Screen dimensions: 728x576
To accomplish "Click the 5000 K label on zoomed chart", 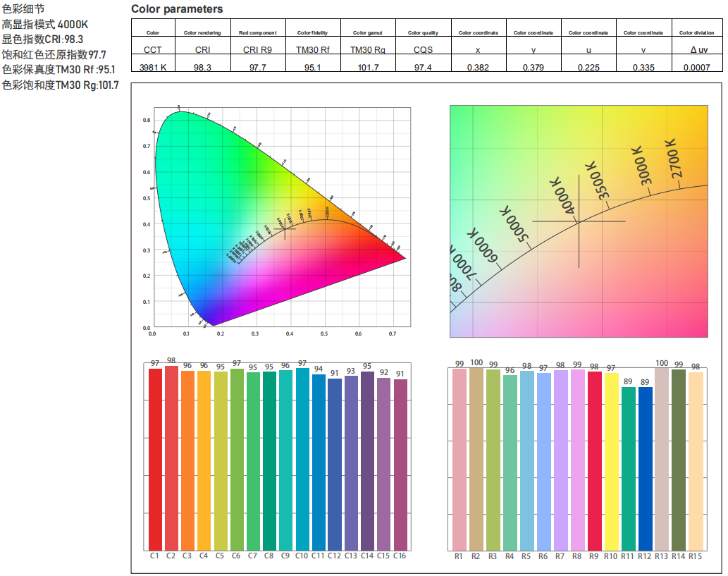I will (514, 223).
